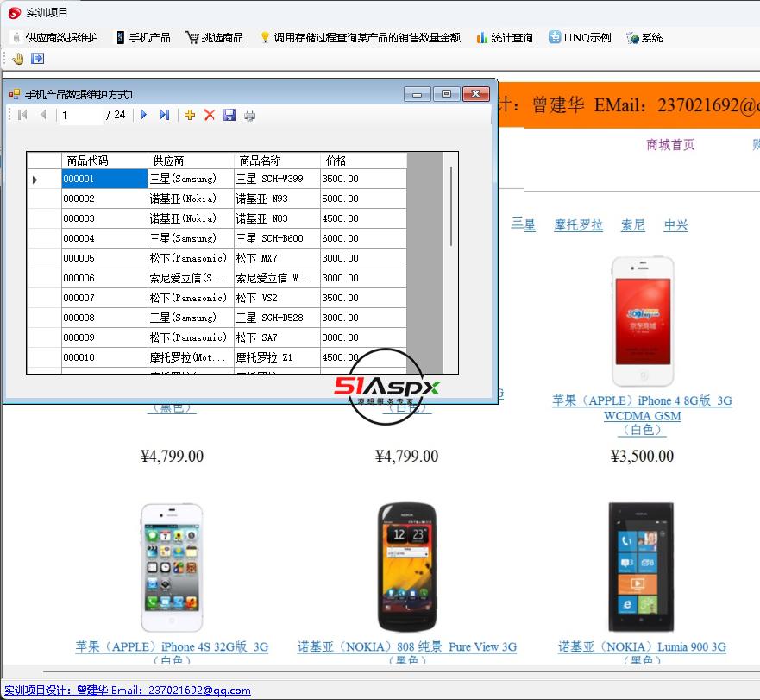Viewport: 760px width, 700px height.
Task: Sort by the 供应商 column header
Action: [191, 161]
